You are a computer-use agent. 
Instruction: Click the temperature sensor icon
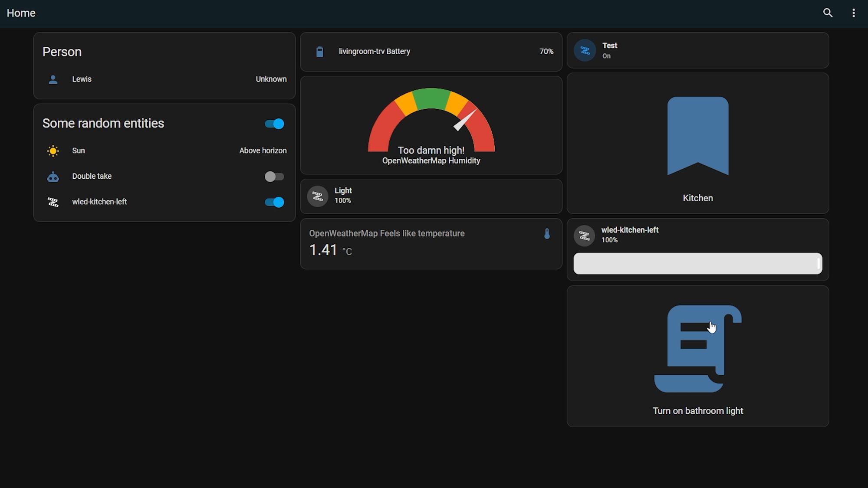coord(547,233)
